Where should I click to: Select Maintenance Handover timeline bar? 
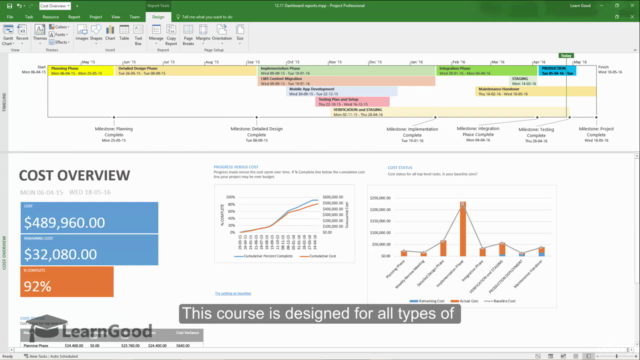click(x=536, y=91)
